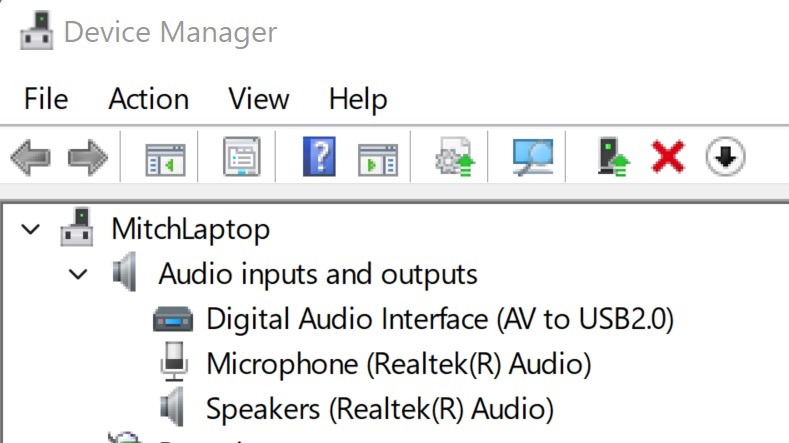Click Device Manager title bar icon
The width and height of the screenshot is (789, 443).
pyautogui.click(x=37, y=31)
